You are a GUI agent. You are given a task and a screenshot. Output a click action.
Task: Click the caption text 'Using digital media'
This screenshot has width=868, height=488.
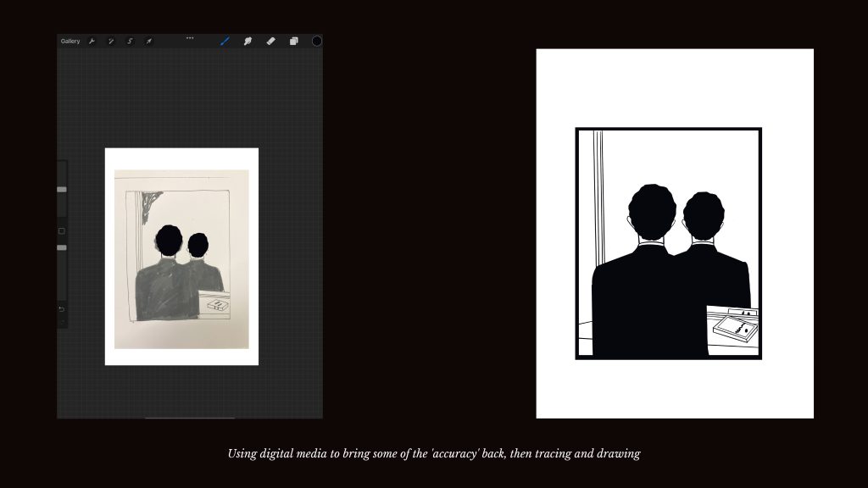277,454
